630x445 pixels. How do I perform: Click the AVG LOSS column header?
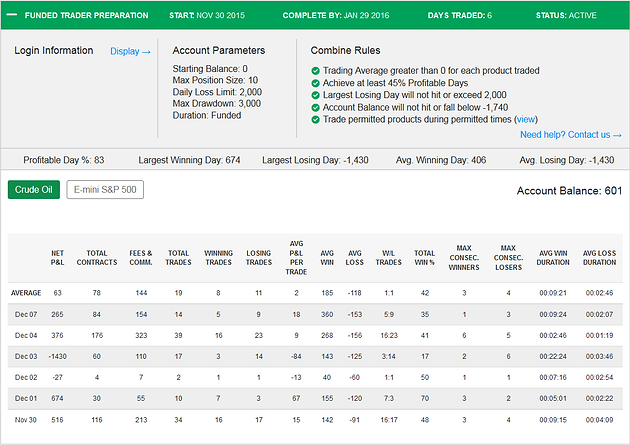tap(355, 258)
